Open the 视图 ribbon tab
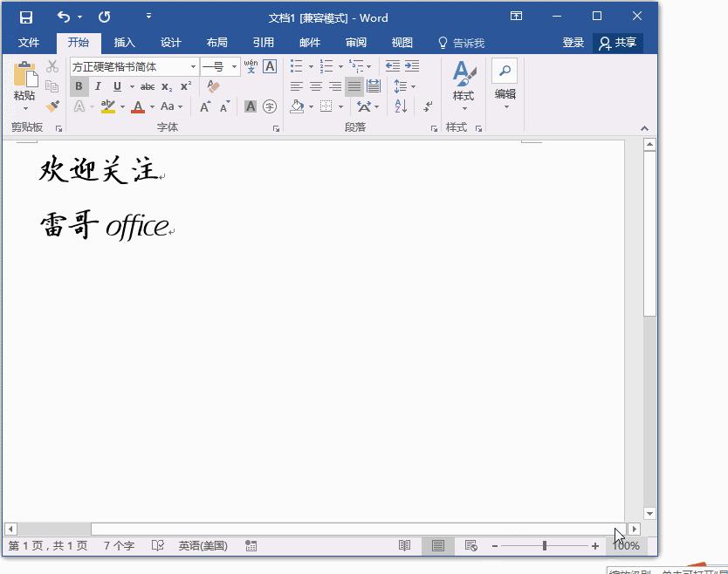This screenshot has width=728, height=574. (402, 42)
